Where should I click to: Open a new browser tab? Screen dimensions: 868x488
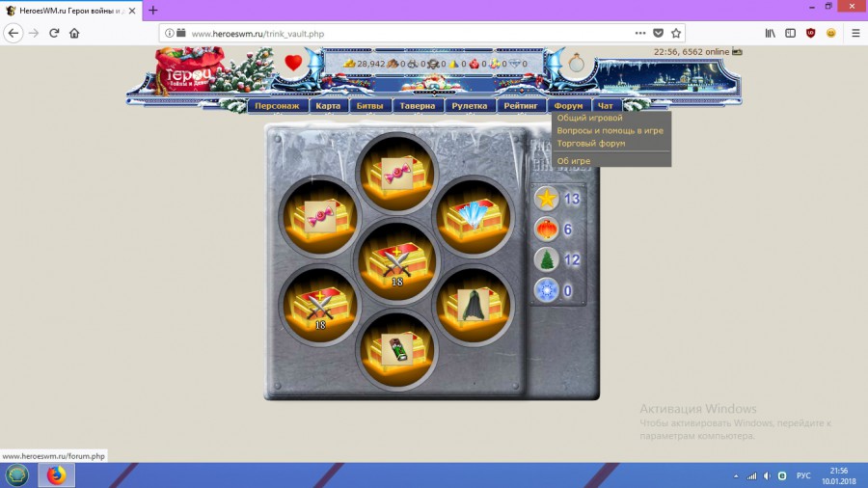point(152,11)
